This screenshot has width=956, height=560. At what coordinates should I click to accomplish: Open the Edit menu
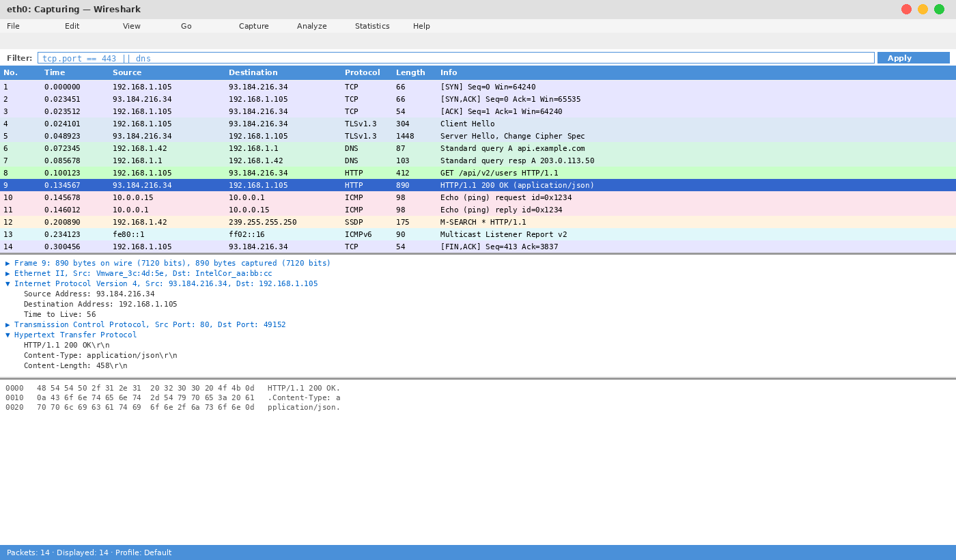[x=72, y=26]
